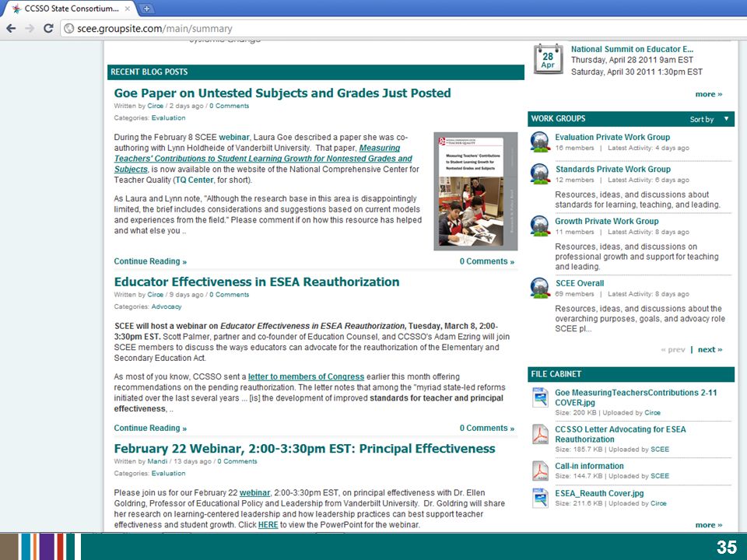Screen dimensions: 747x560
Task: Open National Summit on Educator event link
Action: (632, 49)
